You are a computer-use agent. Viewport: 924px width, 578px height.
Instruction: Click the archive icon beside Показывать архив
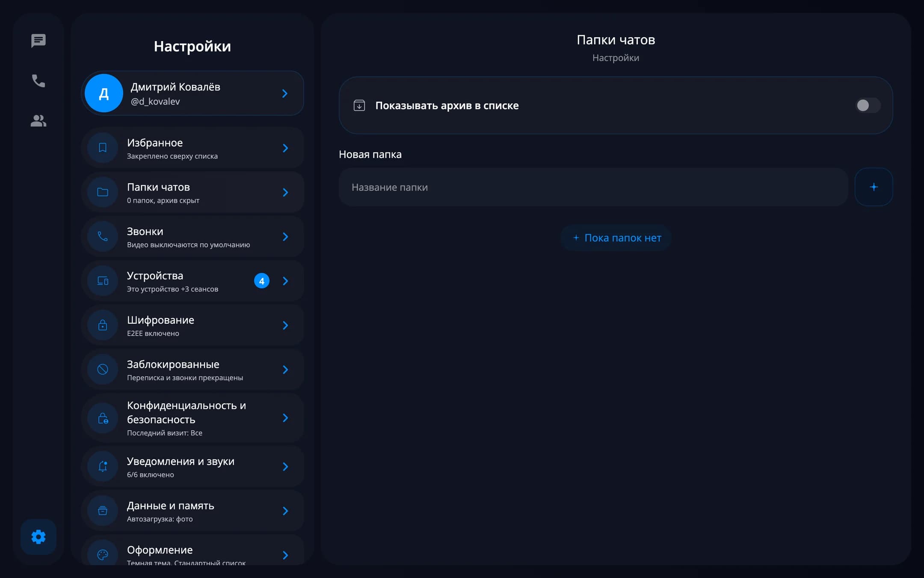click(x=359, y=105)
